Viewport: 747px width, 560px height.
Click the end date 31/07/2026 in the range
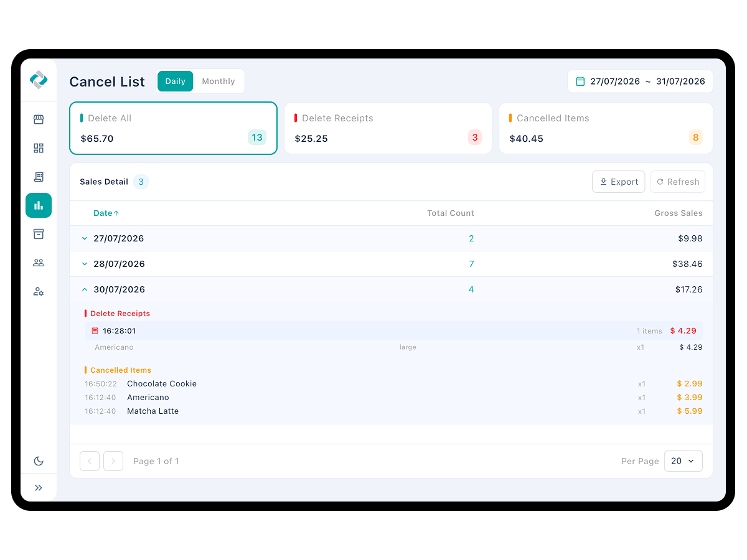click(680, 82)
